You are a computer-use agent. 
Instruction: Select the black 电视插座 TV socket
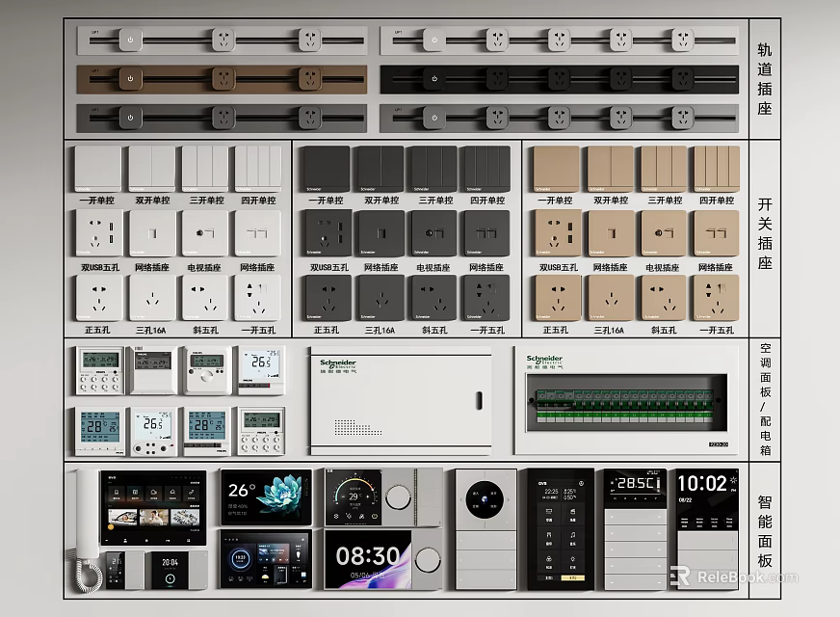[433, 233]
